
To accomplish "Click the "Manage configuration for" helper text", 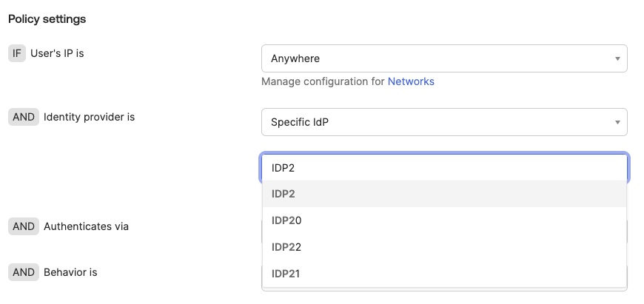I will tap(323, 81).
